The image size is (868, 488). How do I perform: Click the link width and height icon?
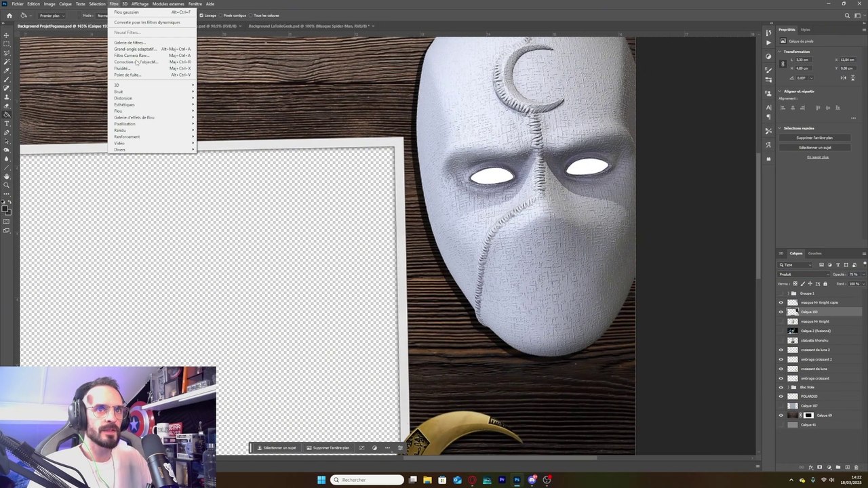(783, 64)
